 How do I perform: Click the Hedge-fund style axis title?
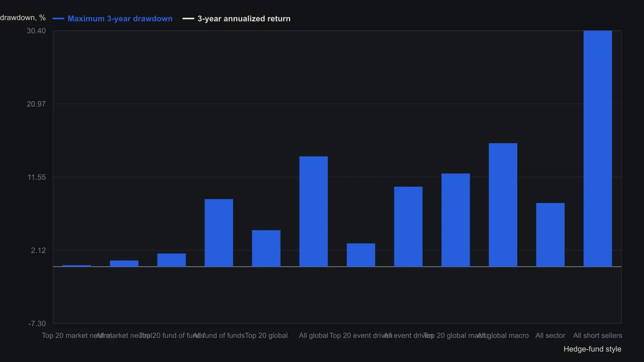coord(592,349)
